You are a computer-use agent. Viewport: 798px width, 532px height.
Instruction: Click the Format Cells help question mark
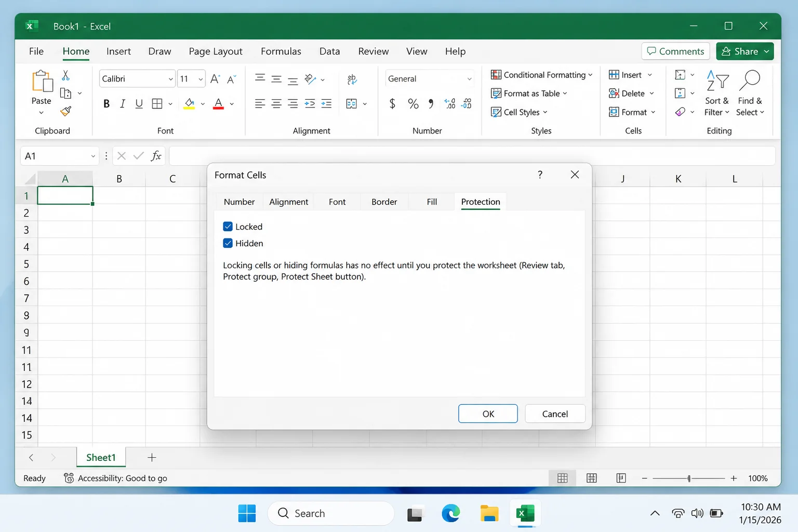(x=540, y=175)
